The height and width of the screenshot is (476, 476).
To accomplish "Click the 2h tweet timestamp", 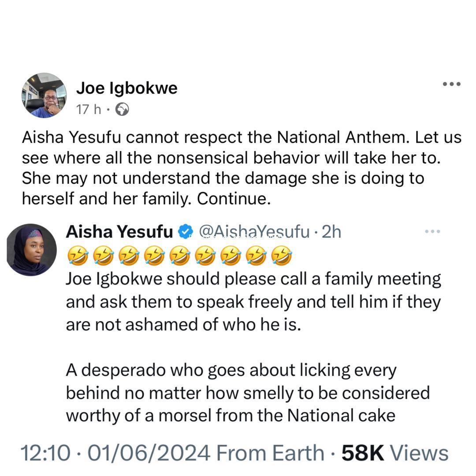I will [331, 231].
